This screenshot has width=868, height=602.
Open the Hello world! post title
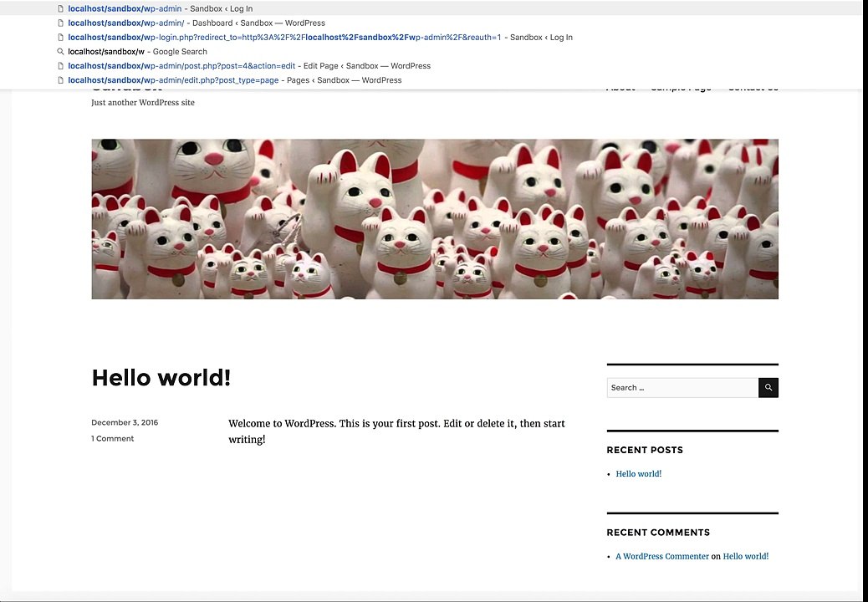[x=161, y=378]
